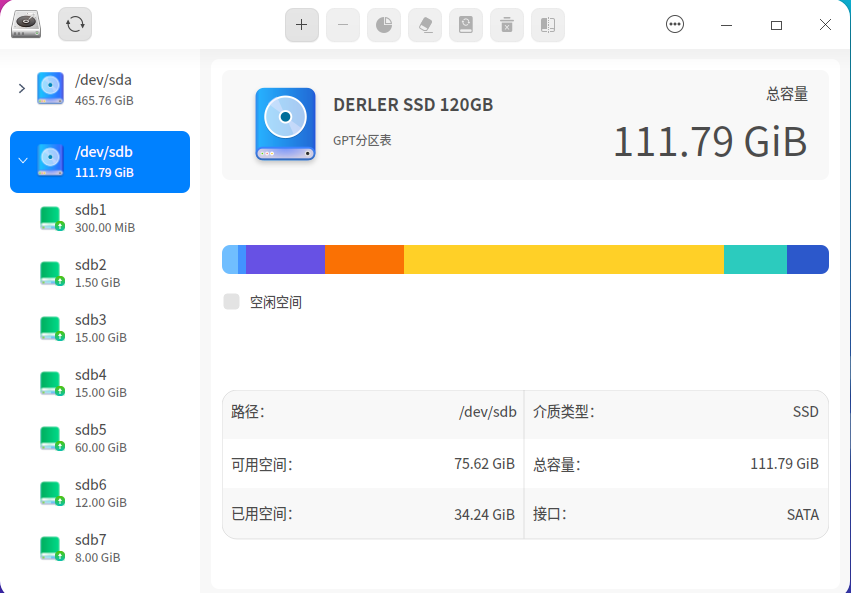The height and width of the screenshot is (593, 851).
Task: Click the dark blue end segment of partition bar
Action: 808,259
